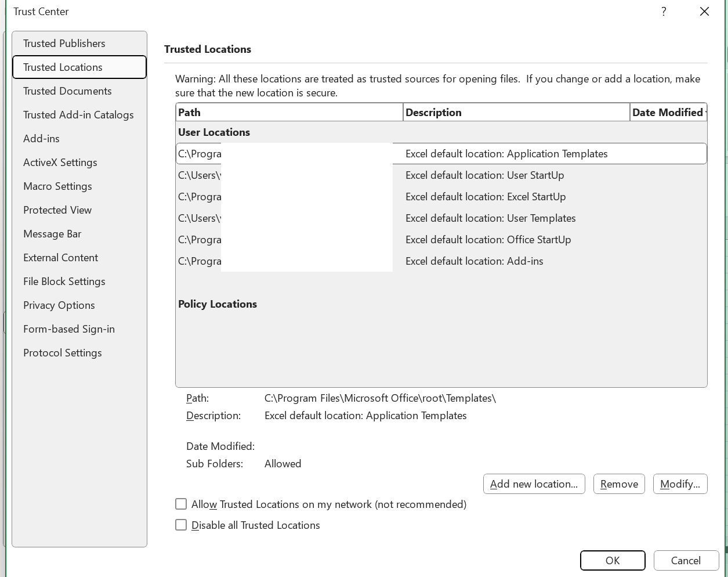The image size is (728, 577).
Task: Go to File Block Settings
Action: click(79, 282)
